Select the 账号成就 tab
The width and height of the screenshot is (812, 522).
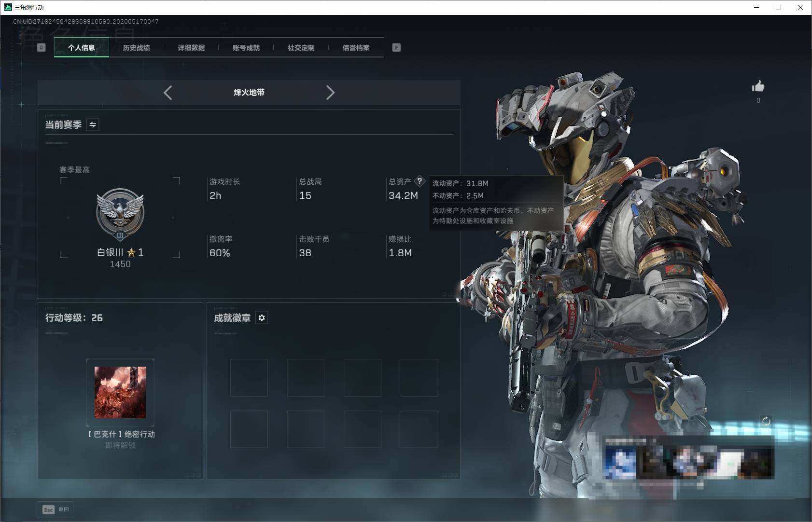246,48
